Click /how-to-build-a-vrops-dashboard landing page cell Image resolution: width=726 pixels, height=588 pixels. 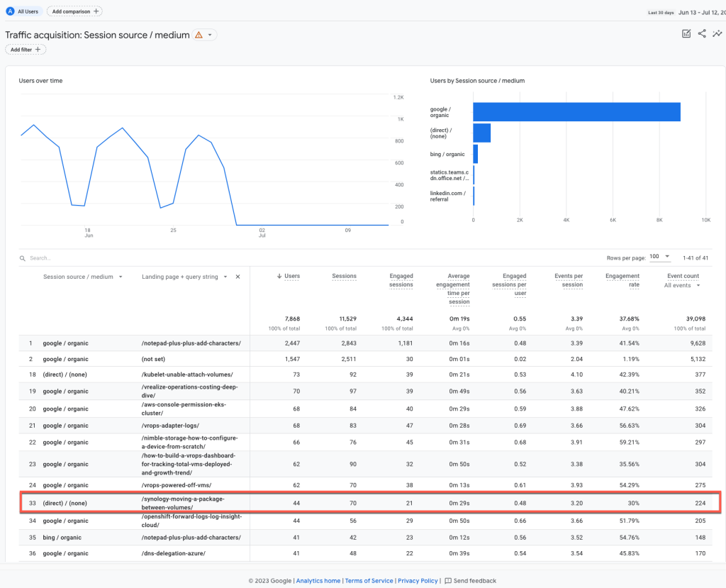189,464
